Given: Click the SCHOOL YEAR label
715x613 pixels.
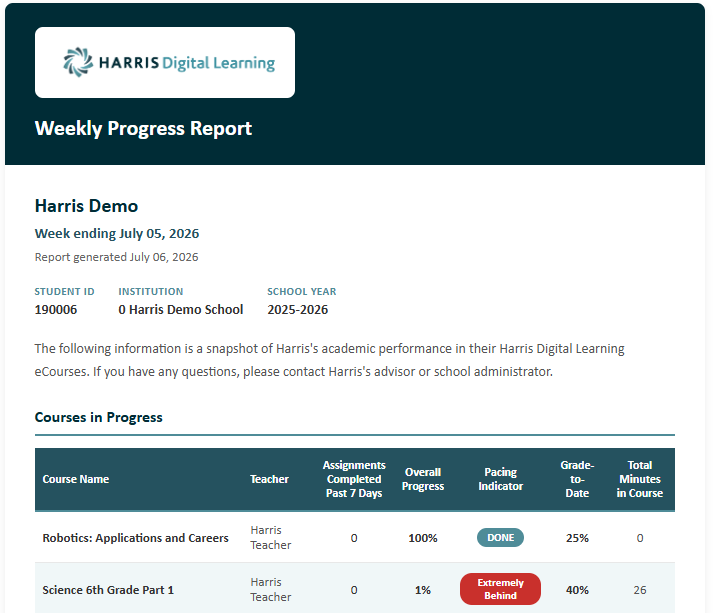Looking at the screenshot, I should [301, 291].
